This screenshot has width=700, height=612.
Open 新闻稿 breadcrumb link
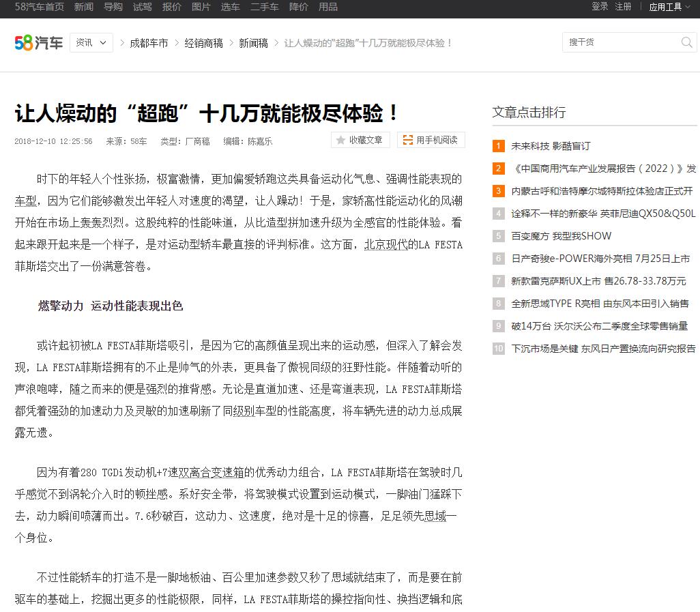254,43
